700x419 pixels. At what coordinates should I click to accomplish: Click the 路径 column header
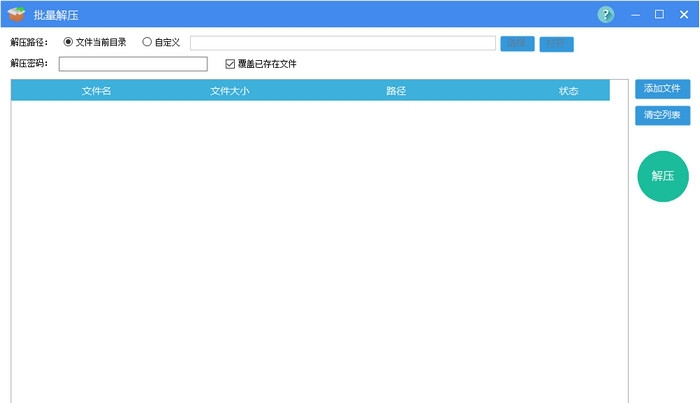pos(396,91)
